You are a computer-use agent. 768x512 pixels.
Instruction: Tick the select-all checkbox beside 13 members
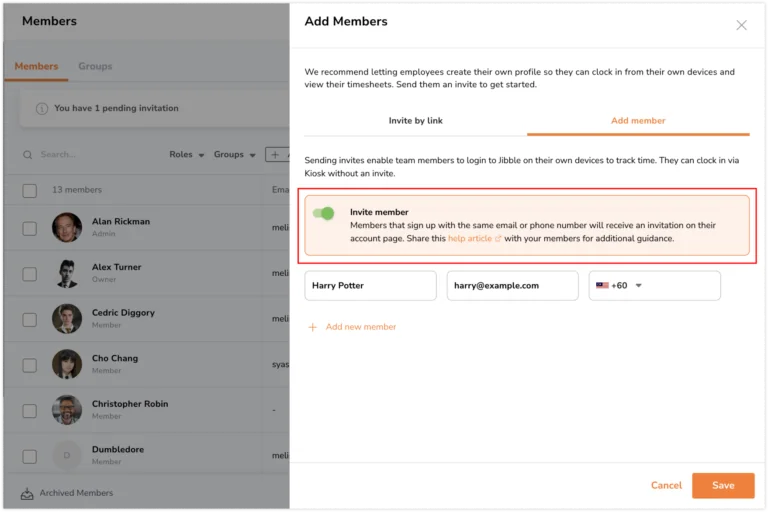29,190
